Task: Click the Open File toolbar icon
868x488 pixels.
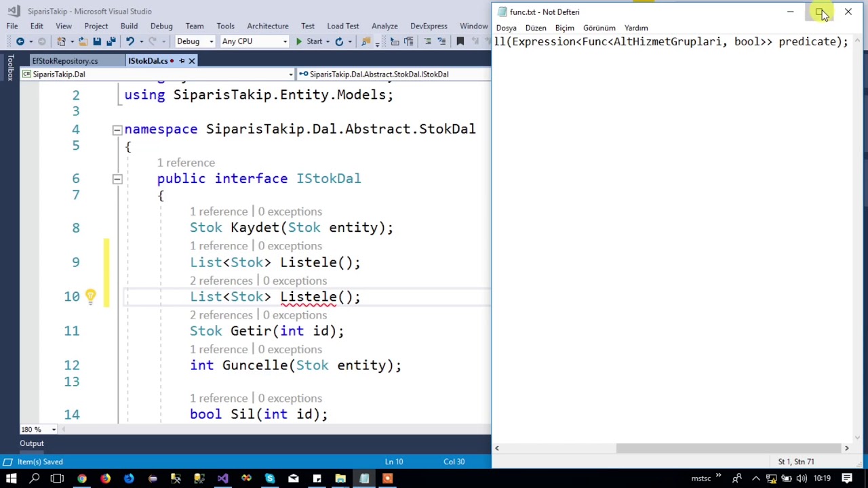Action: pos(83,41)
